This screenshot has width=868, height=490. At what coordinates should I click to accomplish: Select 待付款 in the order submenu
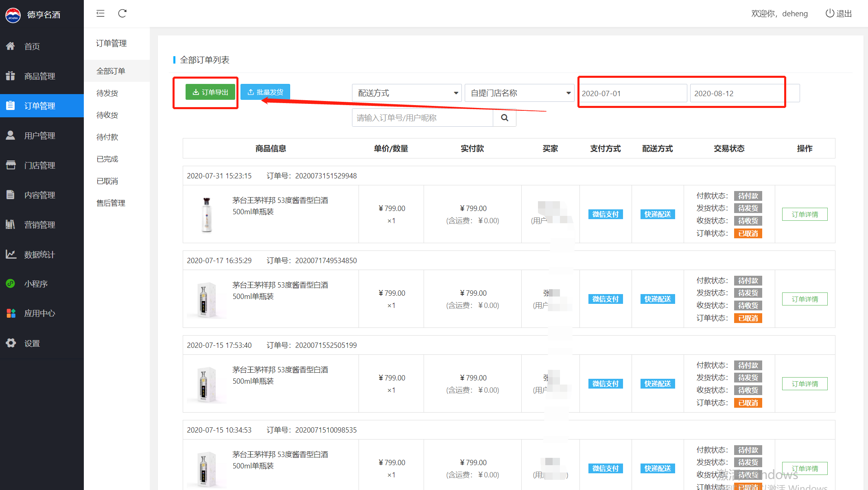pos(117,137)
